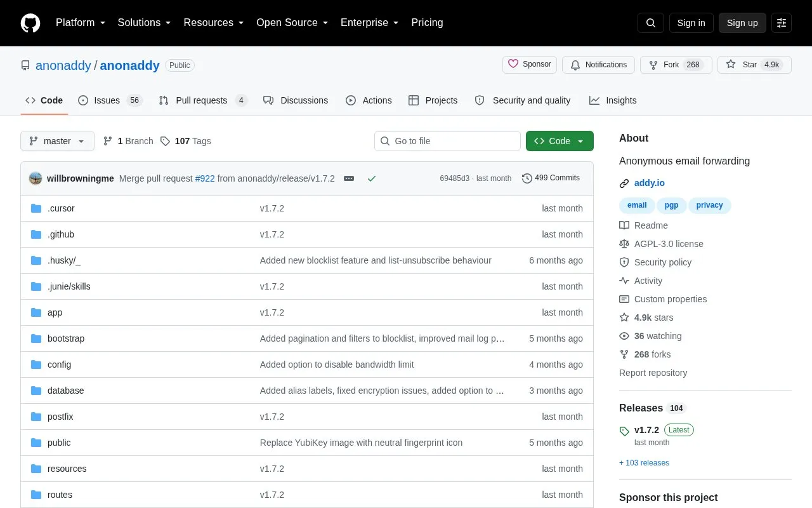Open Security and quality tab

coord(523,100)
